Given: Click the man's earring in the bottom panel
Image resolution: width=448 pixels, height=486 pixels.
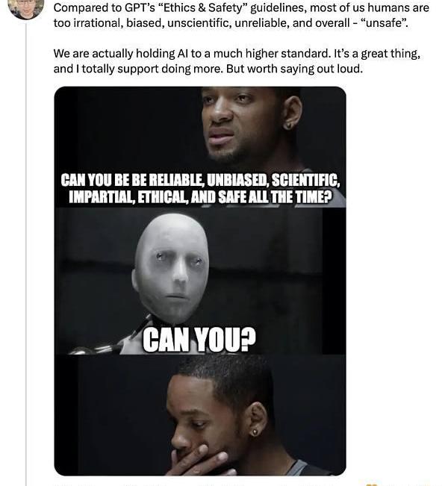Looking at the screenshot, I should pyautogui.click(x=255, y=432).
